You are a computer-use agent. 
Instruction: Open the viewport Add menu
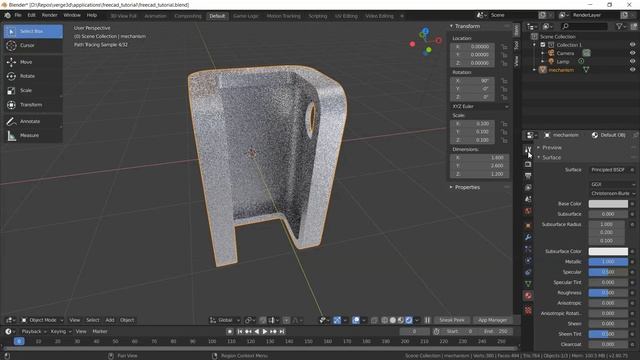click(110, 320)
